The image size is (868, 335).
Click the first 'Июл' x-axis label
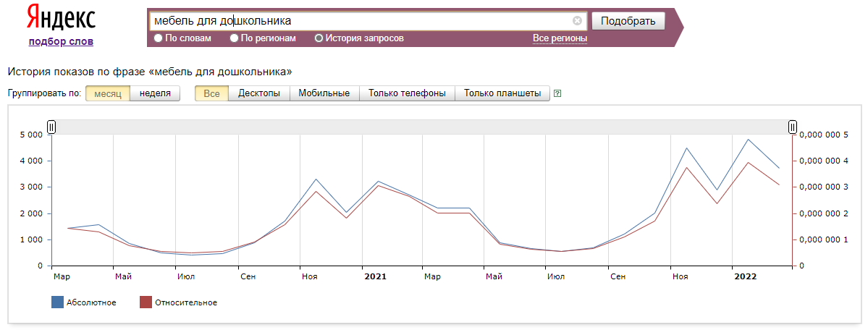pos(186,276)
